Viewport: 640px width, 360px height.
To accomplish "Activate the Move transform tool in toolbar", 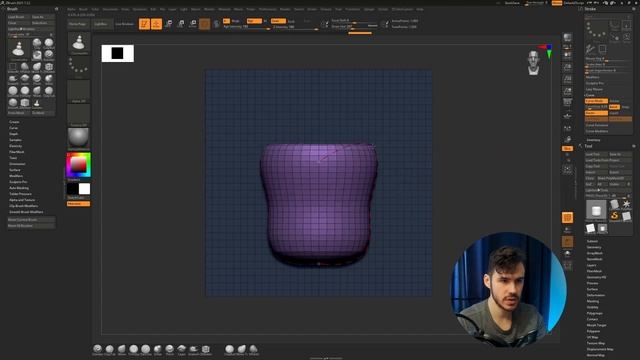I will [169, 24].
